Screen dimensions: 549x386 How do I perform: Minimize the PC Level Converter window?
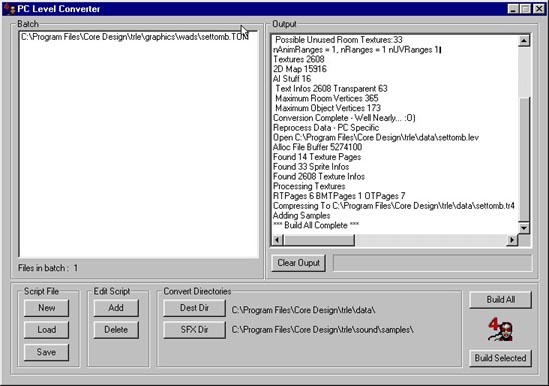pyautogui.click(x=513, y=9)
